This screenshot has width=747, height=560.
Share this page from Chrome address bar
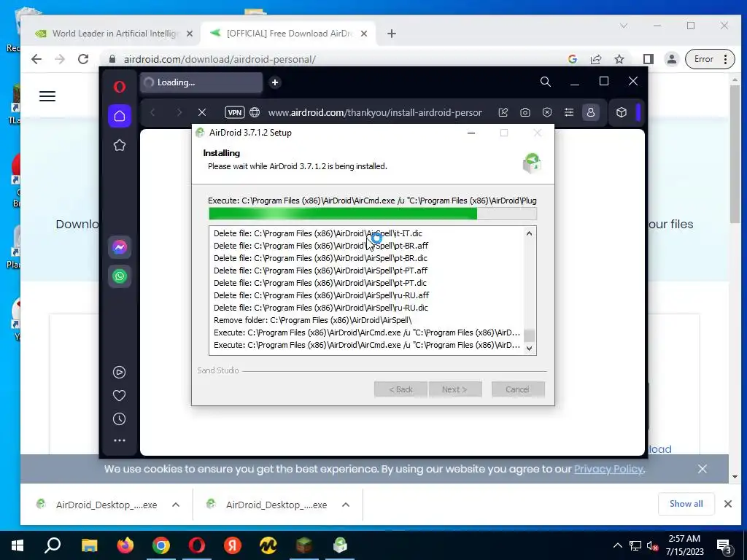(596, 59)
